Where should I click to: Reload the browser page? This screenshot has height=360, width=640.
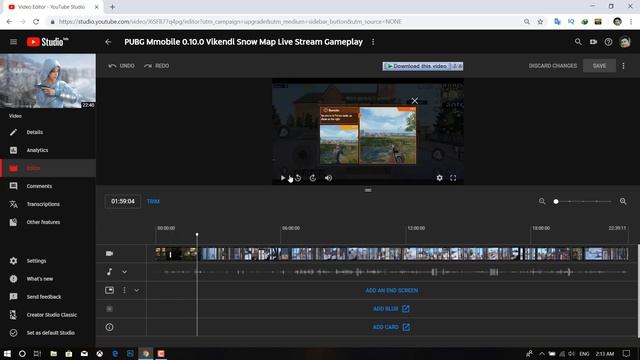[x=36, y=22]
